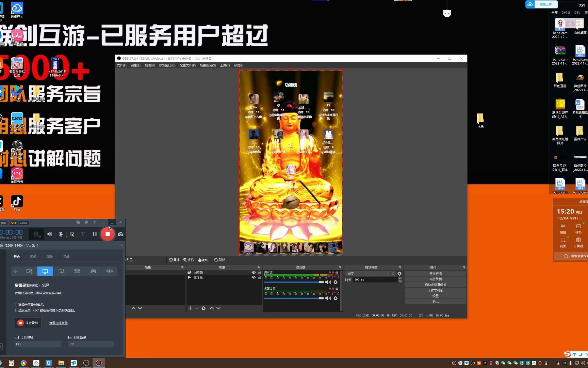The image size is (588, 368).
Task: Open OBS 设置 settings button
Action: [x=436, y=296]
